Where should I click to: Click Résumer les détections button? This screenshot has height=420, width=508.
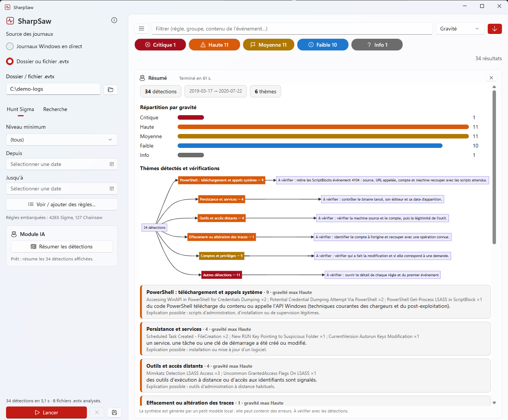click(x=62, y=247)
